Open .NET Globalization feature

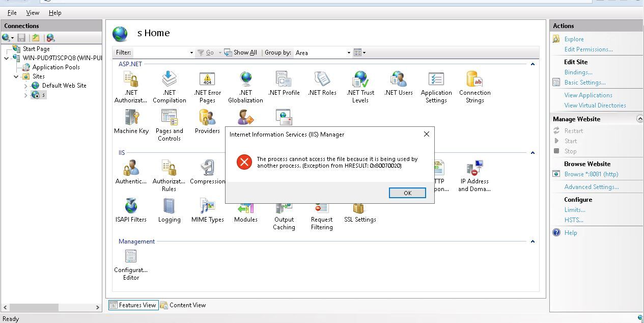[x=245, y=87]
